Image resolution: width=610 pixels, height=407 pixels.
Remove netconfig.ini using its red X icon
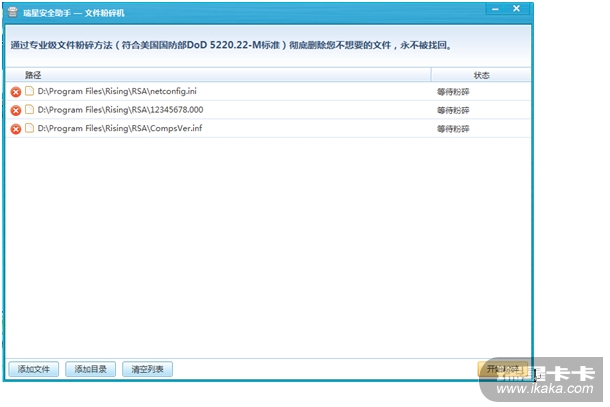(x=16, y=92)
